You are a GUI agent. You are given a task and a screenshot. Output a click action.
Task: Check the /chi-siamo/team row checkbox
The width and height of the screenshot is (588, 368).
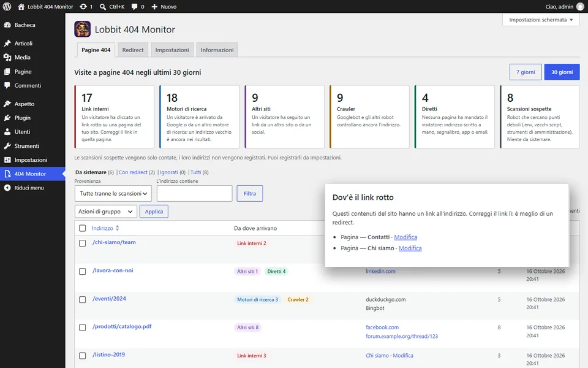click(x=83, y=243)
